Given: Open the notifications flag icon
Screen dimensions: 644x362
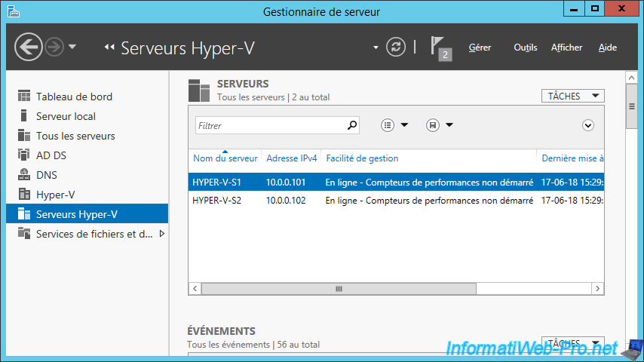Looking at the screenshot, I should (x=440, y=48).
